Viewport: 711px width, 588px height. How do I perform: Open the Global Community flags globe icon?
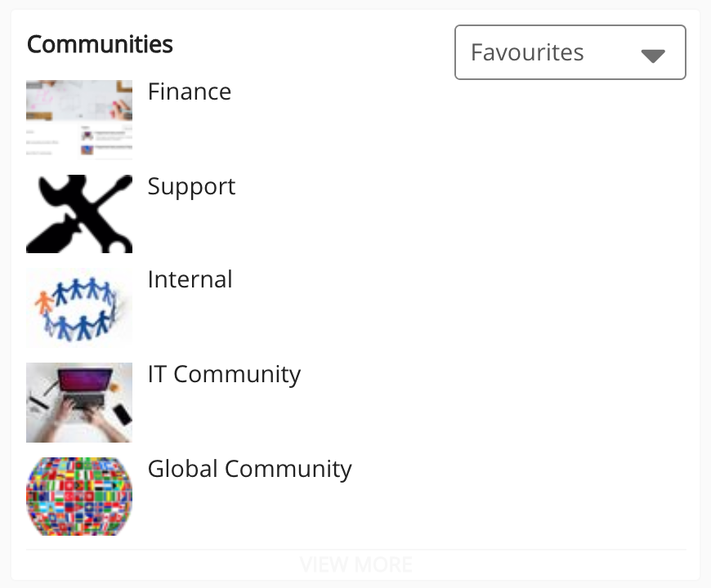pos(78,496)
